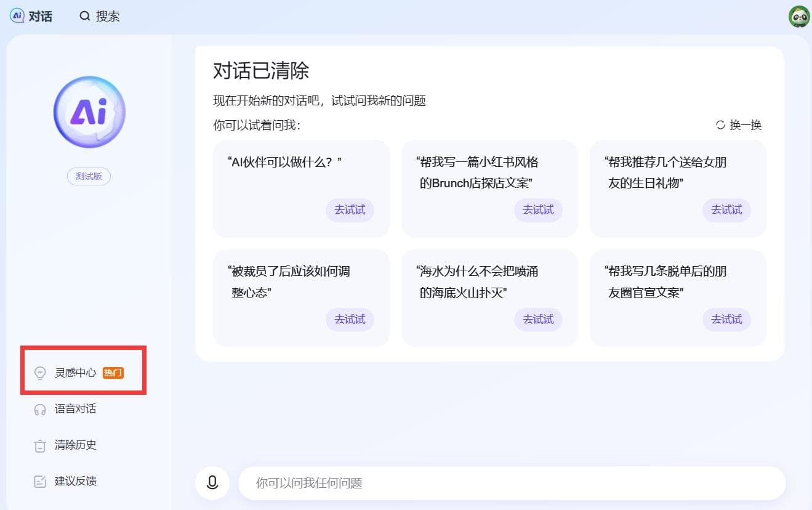The image size is (812, 510).
Task: Click 去试试 on 脱单官宣文案 card
Action: click(726, 319)
